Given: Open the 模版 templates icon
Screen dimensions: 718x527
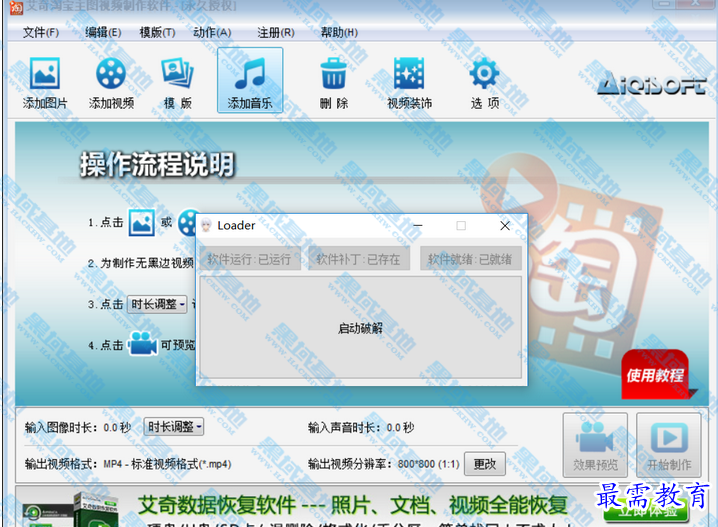Looking at the screenshot, I should tap(178, 82).
